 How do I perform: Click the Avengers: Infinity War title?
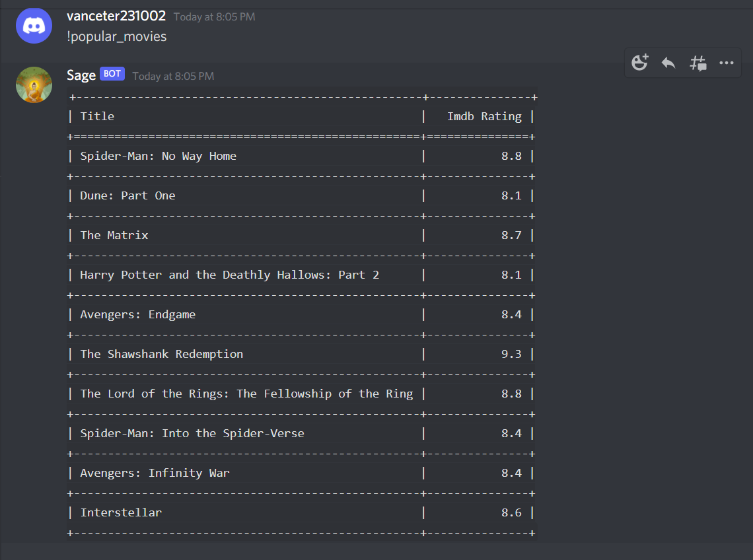[155, 473]
